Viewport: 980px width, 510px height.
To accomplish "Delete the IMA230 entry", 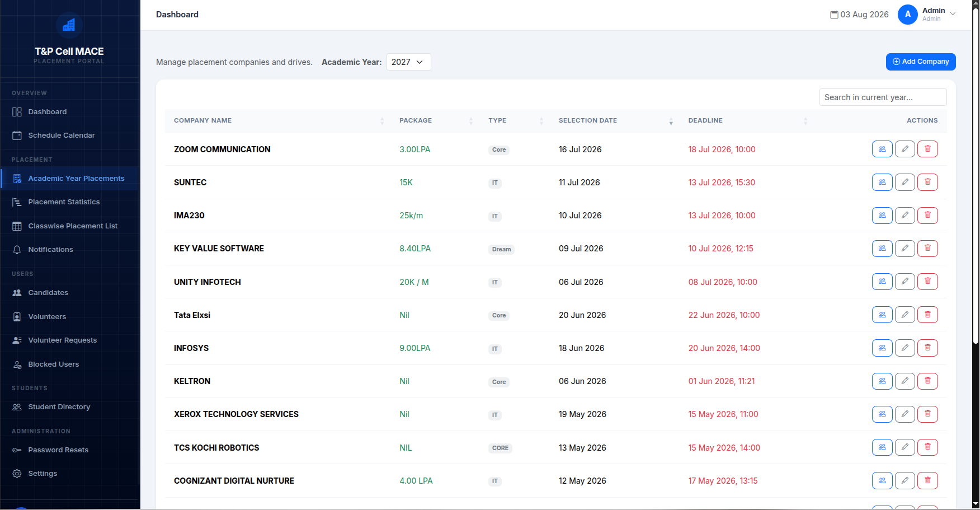I will pos(927,215).
